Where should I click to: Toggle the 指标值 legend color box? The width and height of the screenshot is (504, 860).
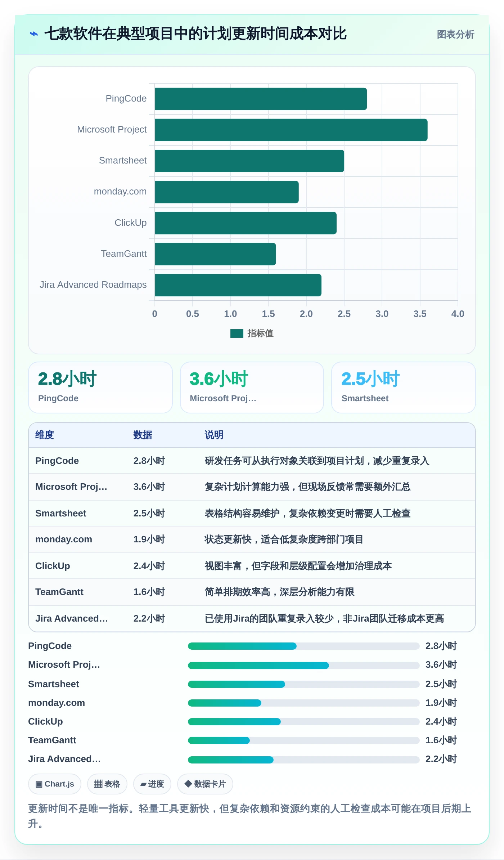point(237,333)
